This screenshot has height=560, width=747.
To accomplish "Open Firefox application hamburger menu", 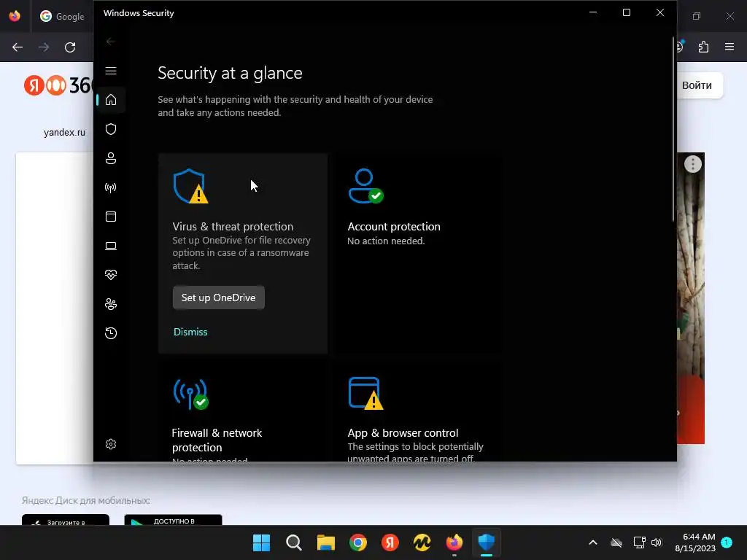I will tap(729, 47).
